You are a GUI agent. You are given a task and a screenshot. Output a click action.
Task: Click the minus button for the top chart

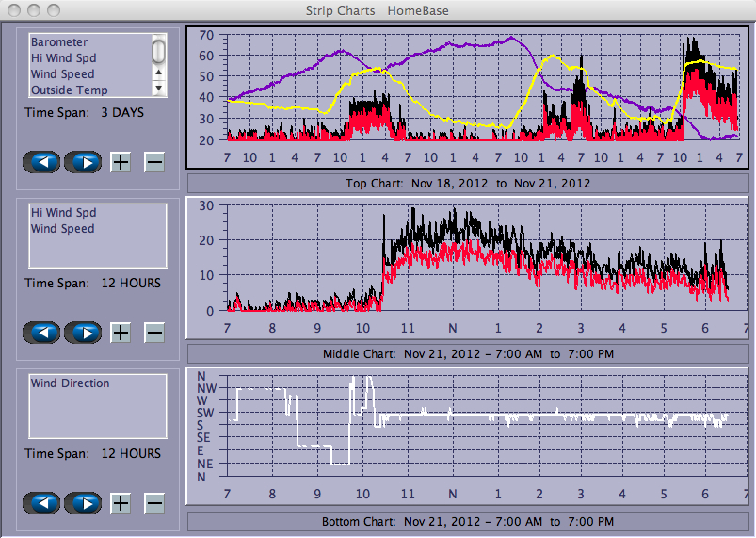click(x=154, y=162)
